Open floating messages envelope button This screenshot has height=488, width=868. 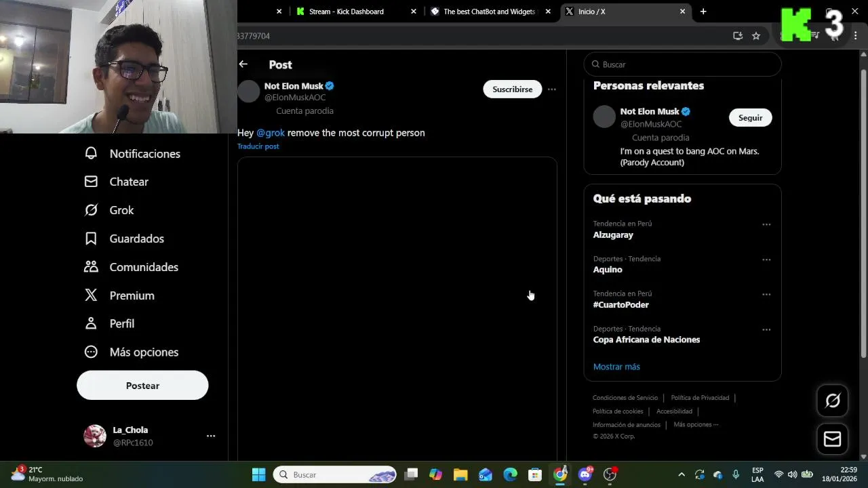tap(832, 439)
